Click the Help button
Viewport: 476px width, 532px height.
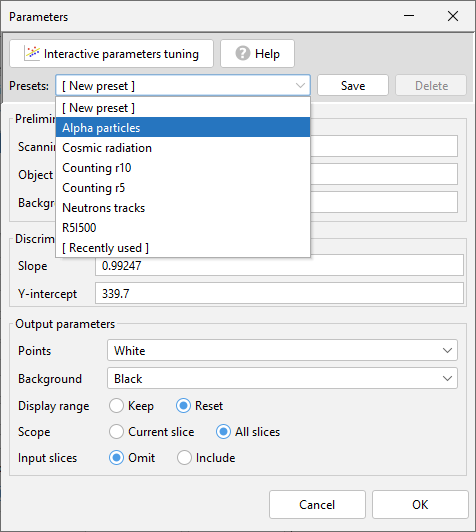[x=257, y=54]
